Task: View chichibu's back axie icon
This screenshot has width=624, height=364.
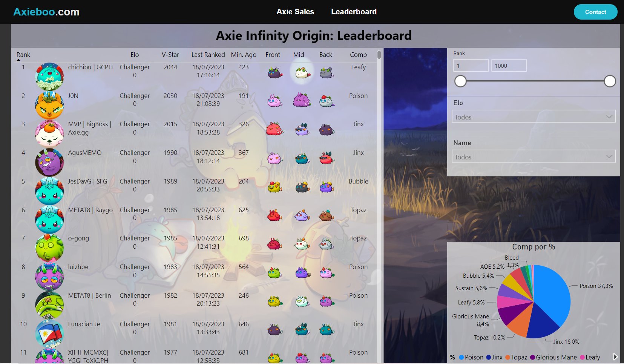Action: (327, 73)
